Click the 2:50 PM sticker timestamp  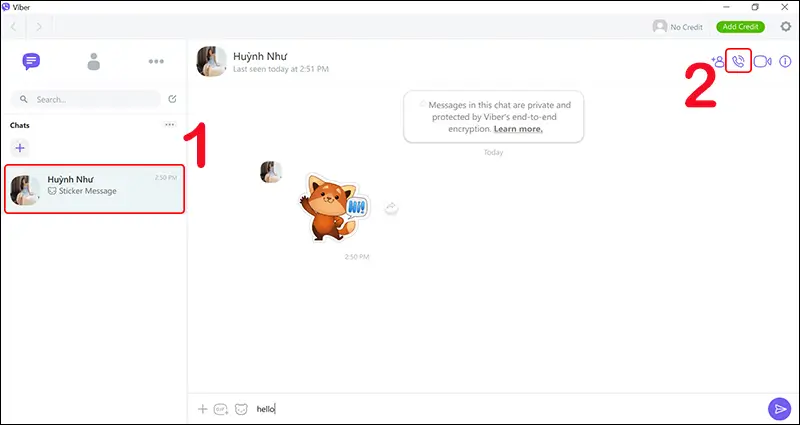pyautogui.click(x=357, y=257)
